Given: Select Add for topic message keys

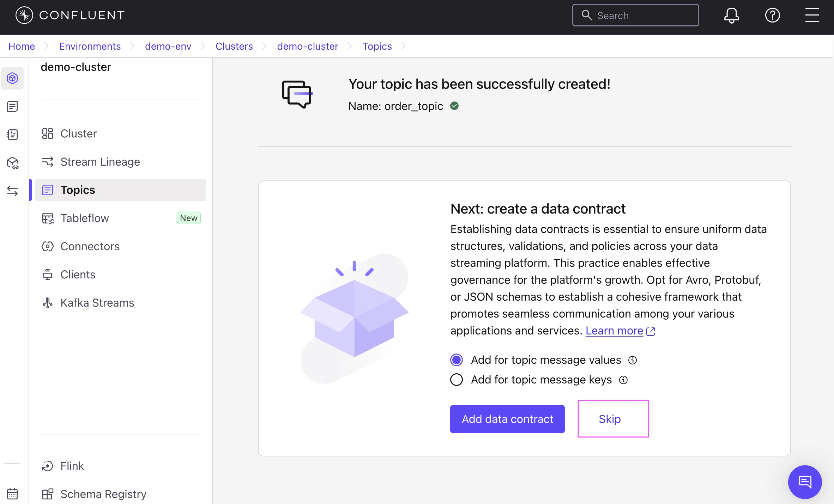Looking at the screenshot, I should [x=457, y=380].
